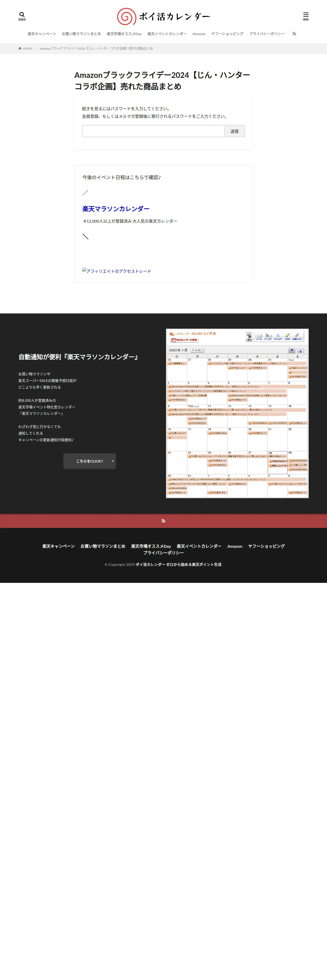Open Amazon in top navigation
Viewport: 327px width, 980px height.
pyautogui.click(x=199, y=34)
